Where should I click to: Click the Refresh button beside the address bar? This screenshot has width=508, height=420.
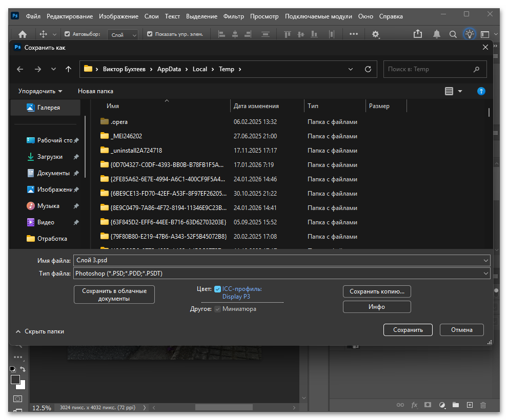(368, 69)
